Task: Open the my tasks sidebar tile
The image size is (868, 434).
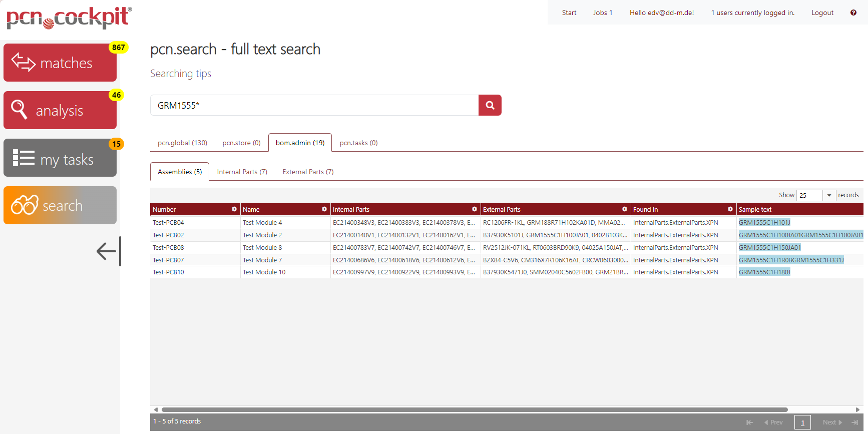Action: click(60, 158)
